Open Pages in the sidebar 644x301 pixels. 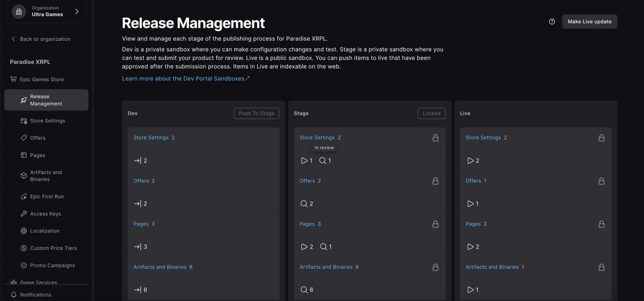(38, 155)
